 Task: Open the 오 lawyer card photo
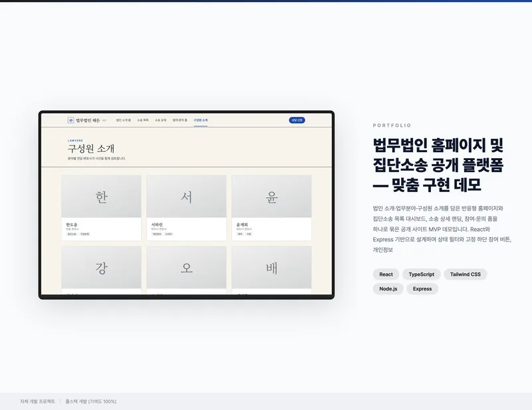[186, 268]
